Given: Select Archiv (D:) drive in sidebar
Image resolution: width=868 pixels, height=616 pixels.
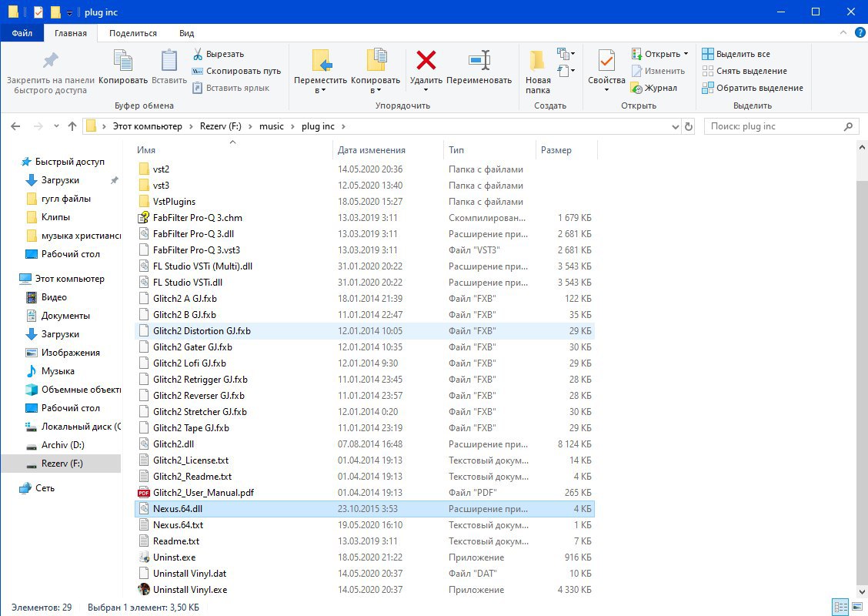Looking at the screenshot, I should [x=62, y=445].
